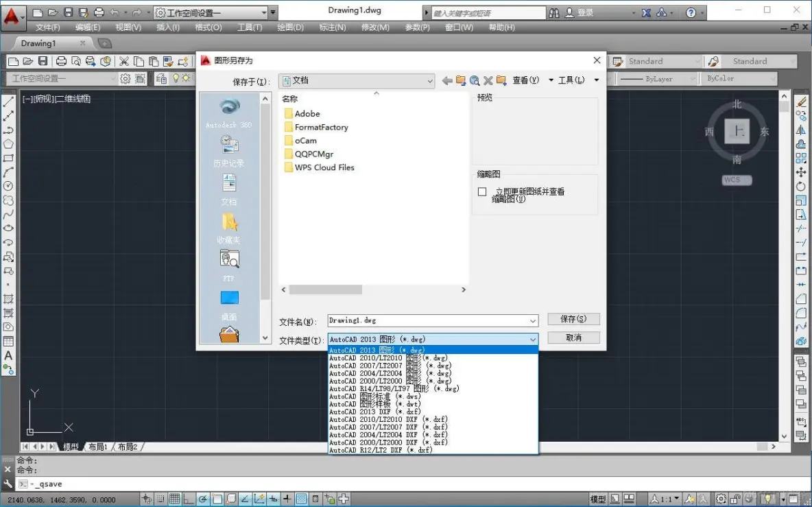Click the Cut scissors icon in standard toolbar
Image resolution: width=812 pixels, height=507 pixels.
pyautogui.click(x=123, y=62)
